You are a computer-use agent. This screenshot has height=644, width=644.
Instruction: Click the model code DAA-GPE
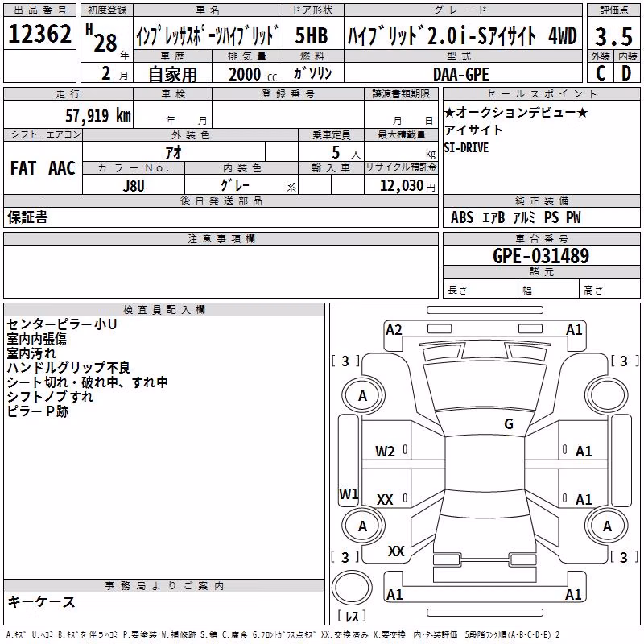(x=461, y=74)
